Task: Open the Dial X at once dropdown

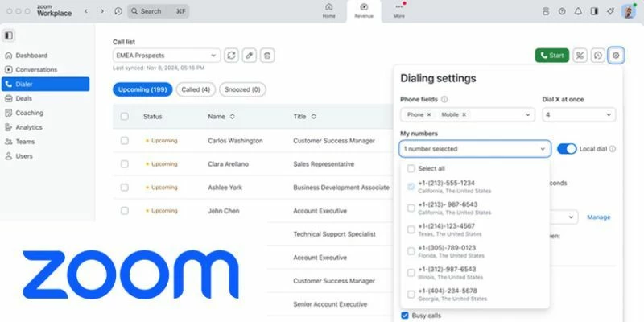Action: click(579, 114)
